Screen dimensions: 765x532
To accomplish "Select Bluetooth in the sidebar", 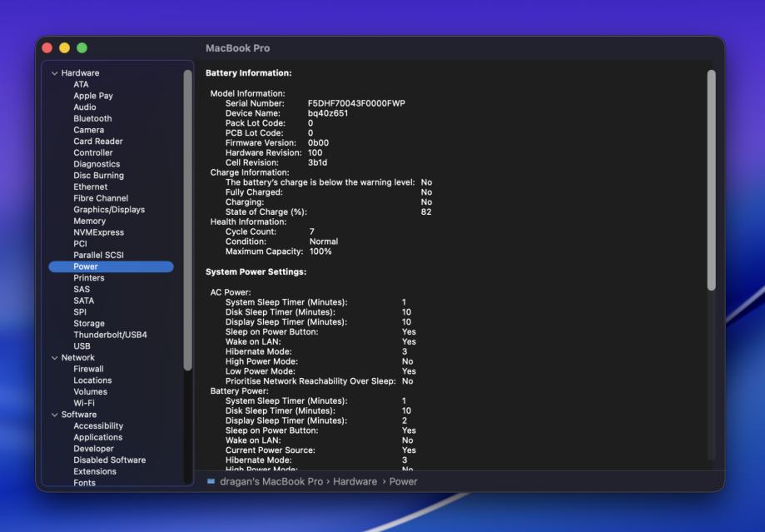I will tap(92, 119).
